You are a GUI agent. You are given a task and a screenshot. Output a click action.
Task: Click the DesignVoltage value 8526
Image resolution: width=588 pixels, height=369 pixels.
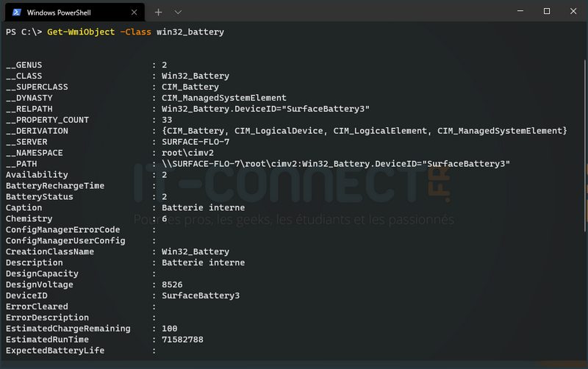tap(172, 284)
